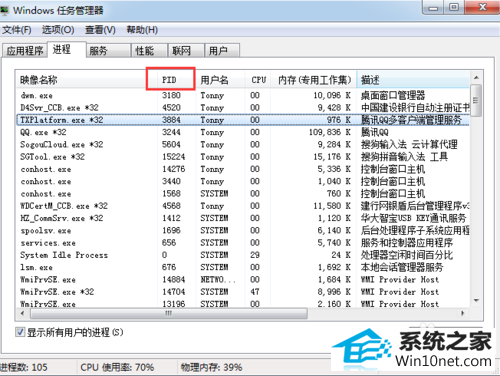This screenshot has height=376, width=500.
Task: Toggle 显示所有用户的进程 checkbox
Action: pyautogui.click(x=20, y=332)
